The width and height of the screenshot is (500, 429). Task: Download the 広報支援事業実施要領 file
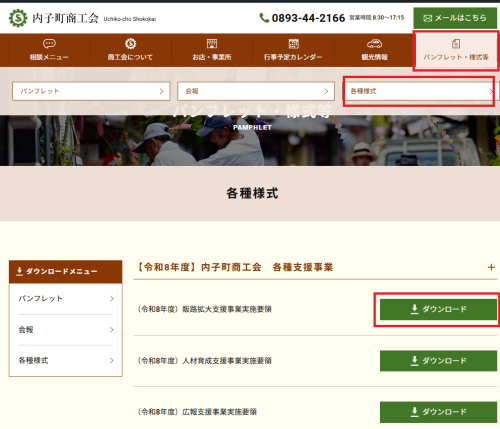pos(438,412)
